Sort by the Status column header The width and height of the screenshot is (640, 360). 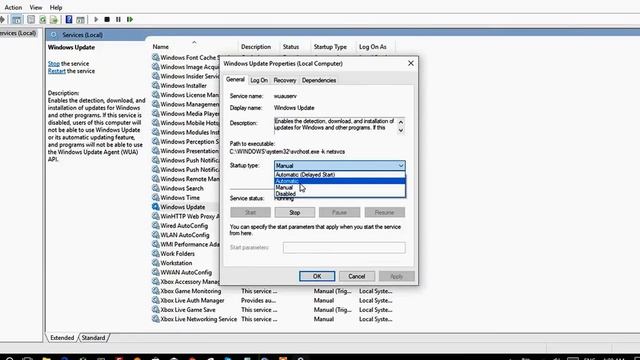(x=291, y=47)
